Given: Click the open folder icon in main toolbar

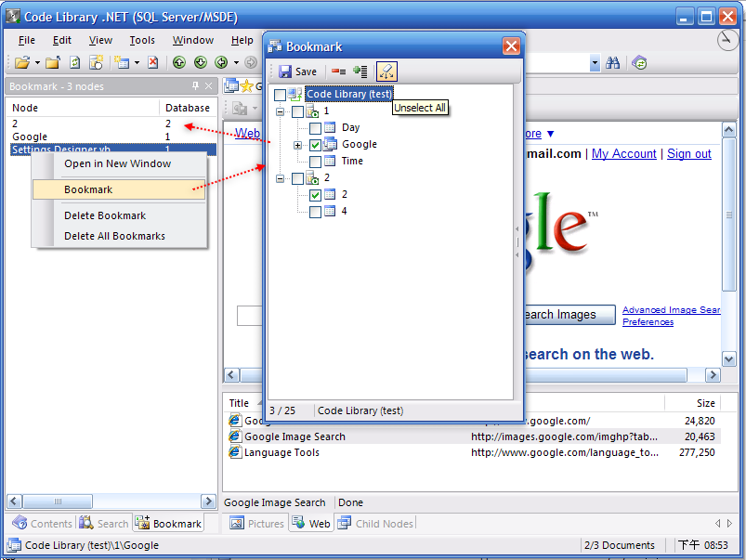Looking at the screenshot, I should point(22,62).
